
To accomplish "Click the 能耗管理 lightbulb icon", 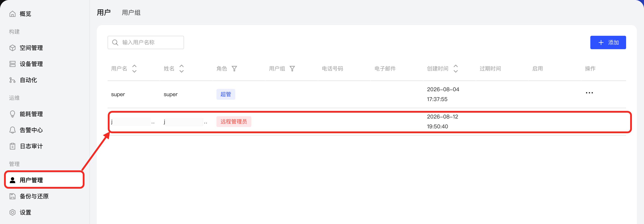I will pyautogui.click(x=13, y=114).
